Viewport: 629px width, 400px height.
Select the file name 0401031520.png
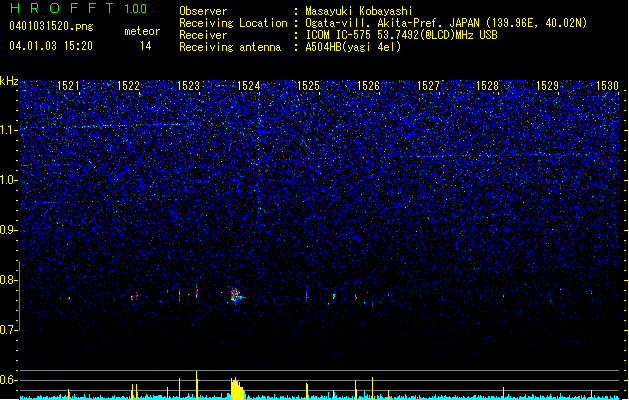click(x=51, y=26)
